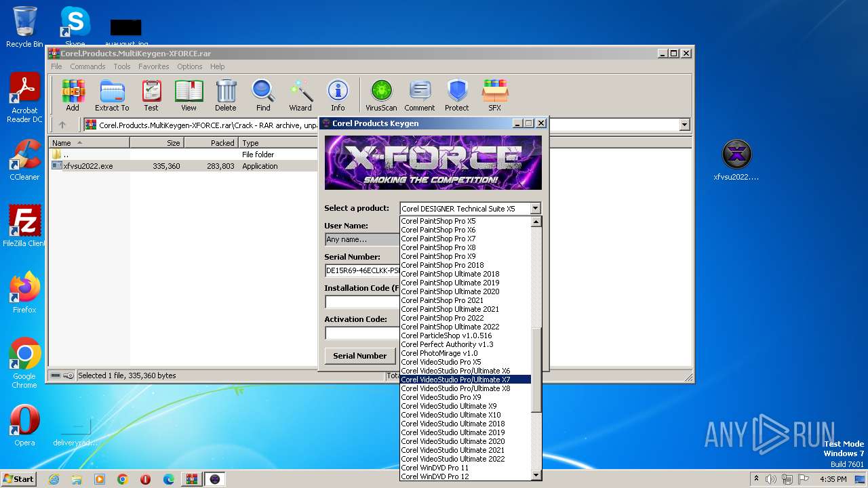Choose Corel PhotoMirage v1.0
868x488 pixels.
pyautogui.click(x=465, y=353)
